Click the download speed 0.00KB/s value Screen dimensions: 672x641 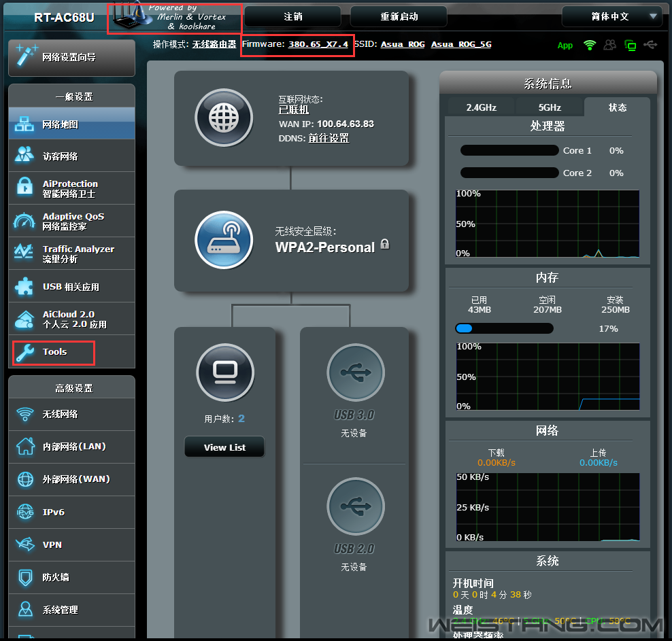[497, 462]
